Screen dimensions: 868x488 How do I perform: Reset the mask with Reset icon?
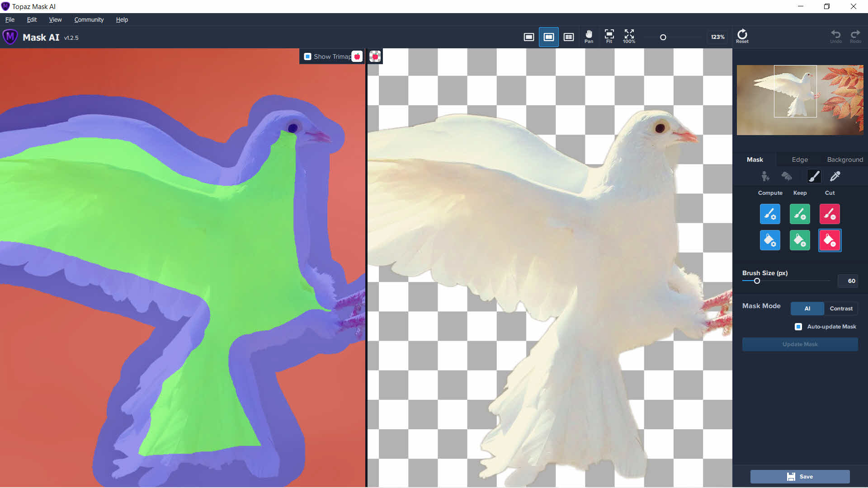click(742, 36)
